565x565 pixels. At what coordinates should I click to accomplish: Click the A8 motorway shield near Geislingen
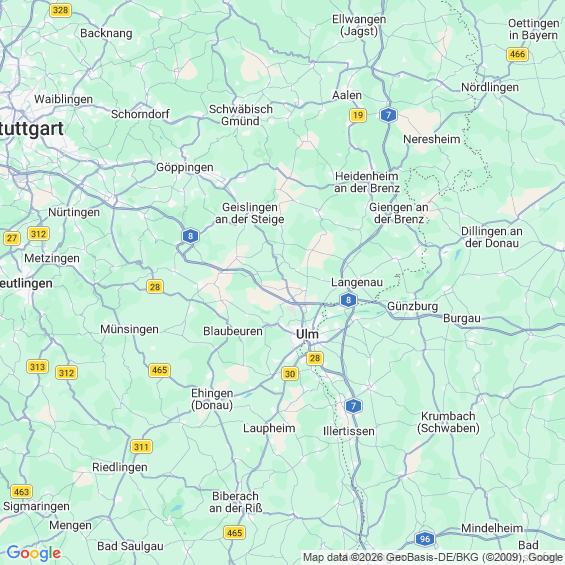pyautogui.click(x=190, y=236)
